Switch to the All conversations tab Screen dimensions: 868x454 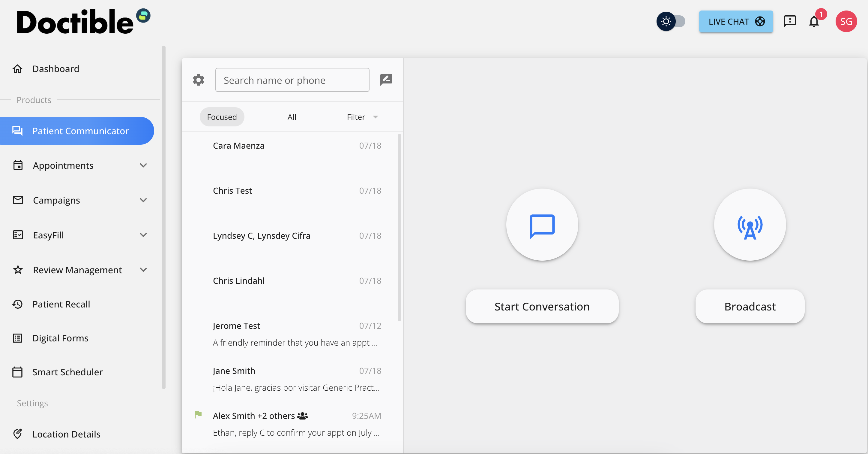(x=292, y=117)
